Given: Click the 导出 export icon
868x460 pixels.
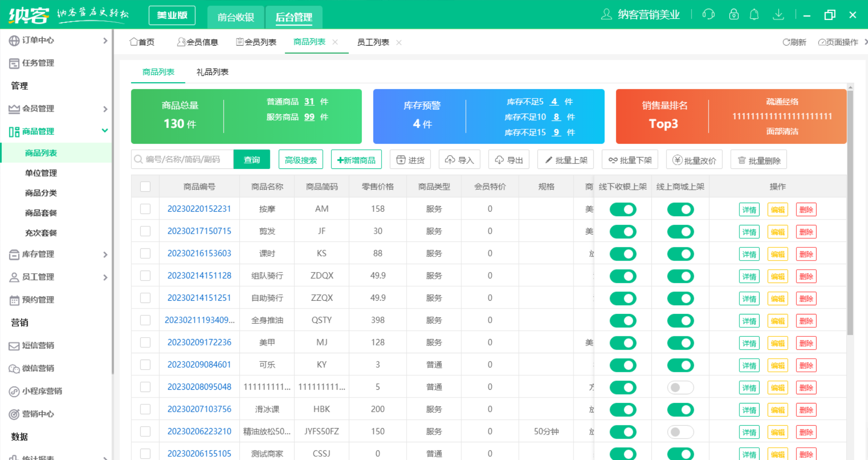Looking at the screenshot, I should click(508, 159).
